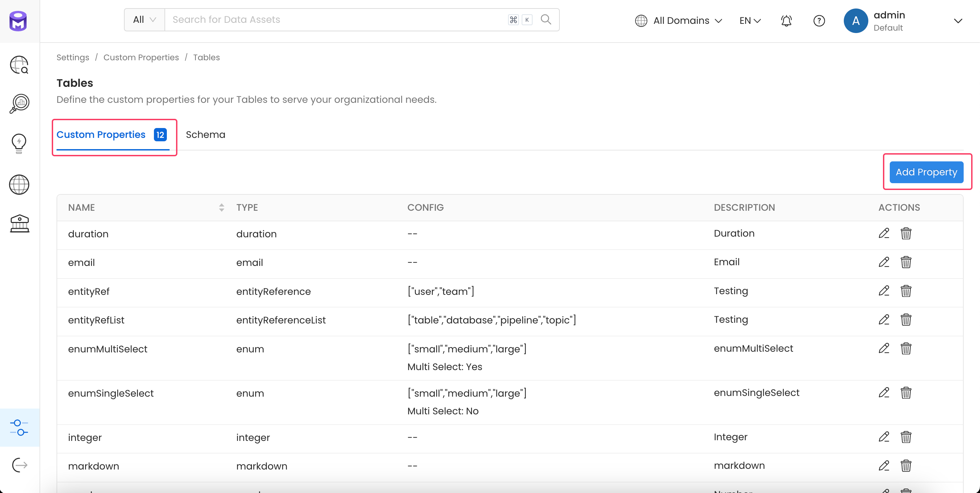Delete the email property
This screenshot has height=493, width=980.
[906, 262]
